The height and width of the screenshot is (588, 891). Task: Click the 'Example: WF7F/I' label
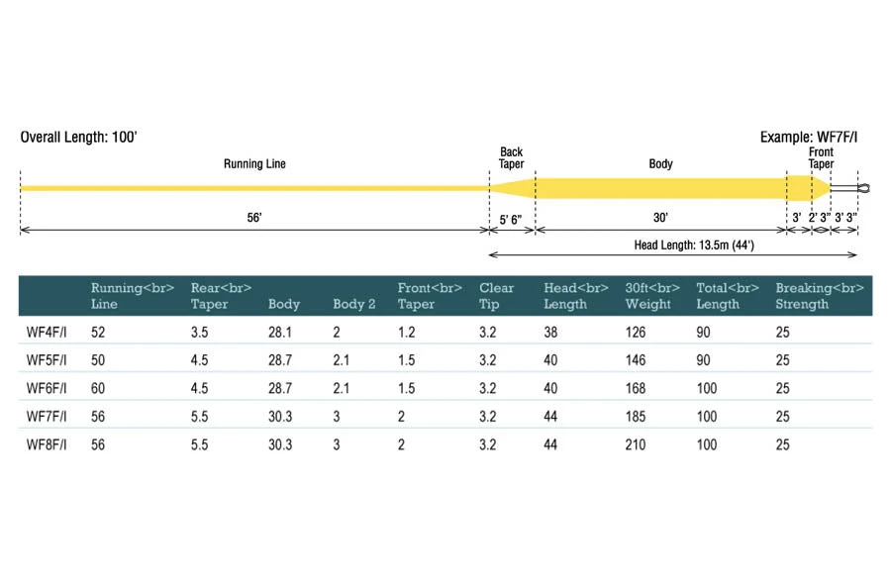809,137
